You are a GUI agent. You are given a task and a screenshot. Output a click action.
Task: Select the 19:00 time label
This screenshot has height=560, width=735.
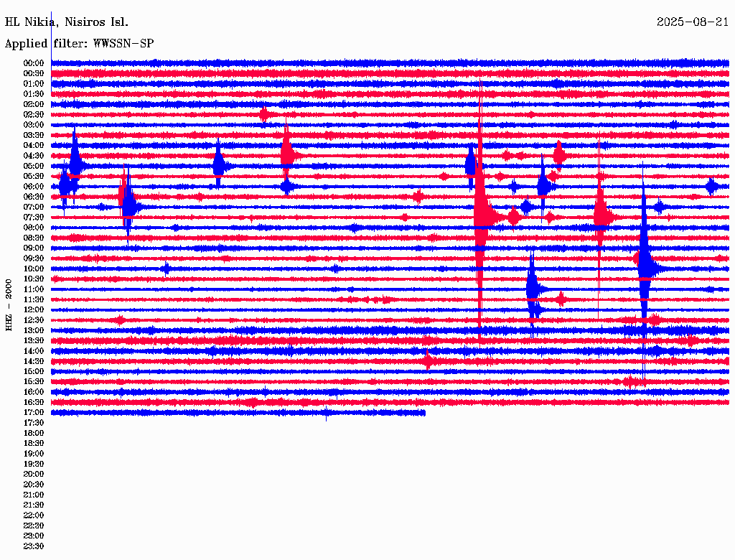tap(34, 454)
